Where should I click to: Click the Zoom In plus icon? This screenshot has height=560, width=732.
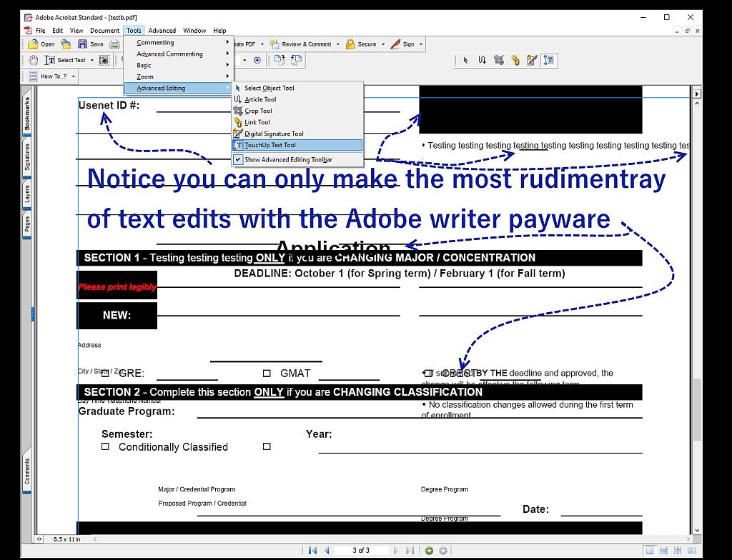(x=257, y=60)
